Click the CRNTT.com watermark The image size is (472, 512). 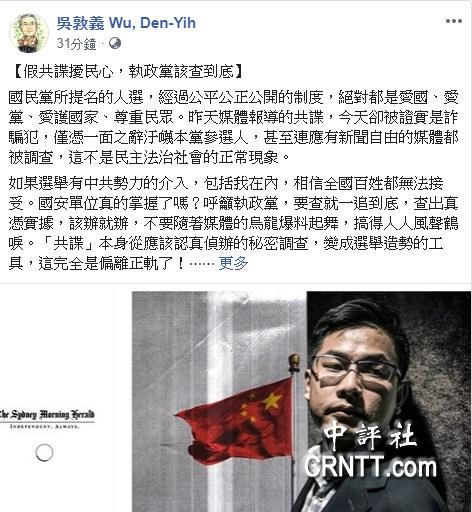370,467
